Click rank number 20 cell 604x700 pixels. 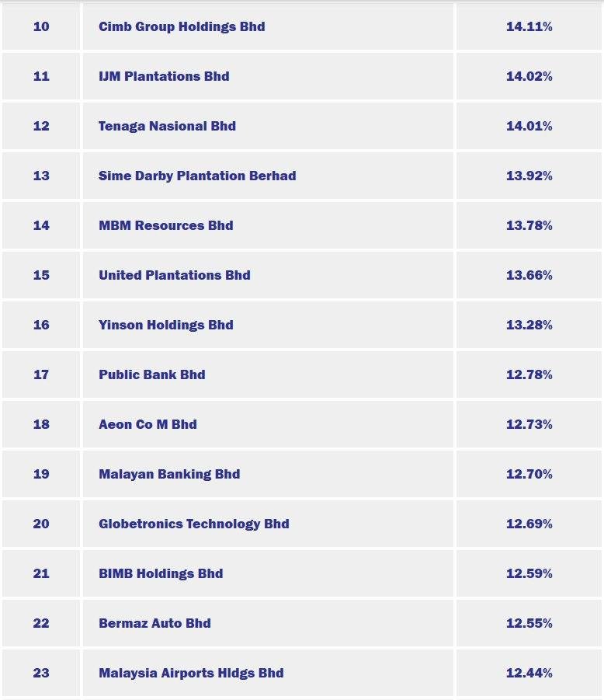pos(41,524)
